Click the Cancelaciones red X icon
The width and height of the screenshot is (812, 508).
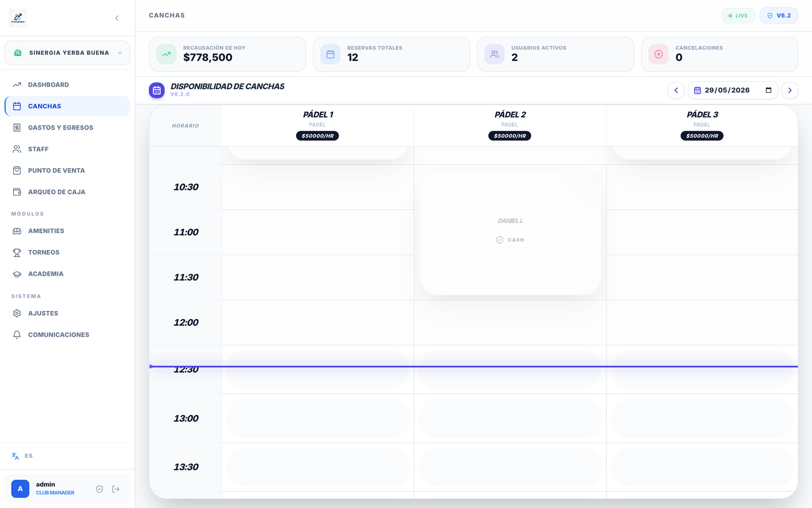pyautogui.click(x=658, y=54)
